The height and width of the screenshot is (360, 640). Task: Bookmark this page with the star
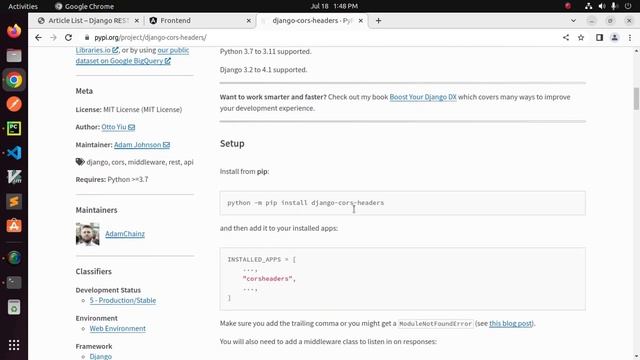click(x=581, y=38)
